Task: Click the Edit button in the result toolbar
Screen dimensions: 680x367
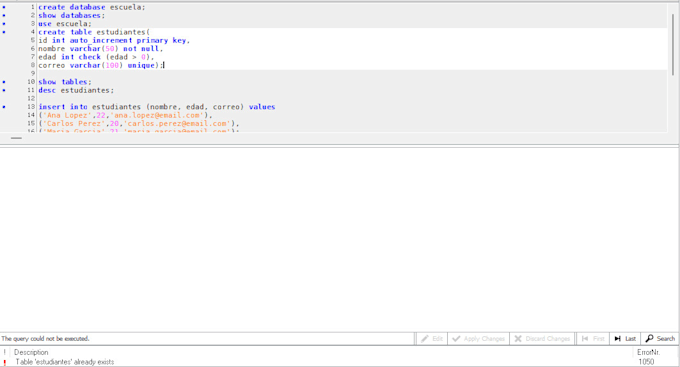Action: [432, 339]
